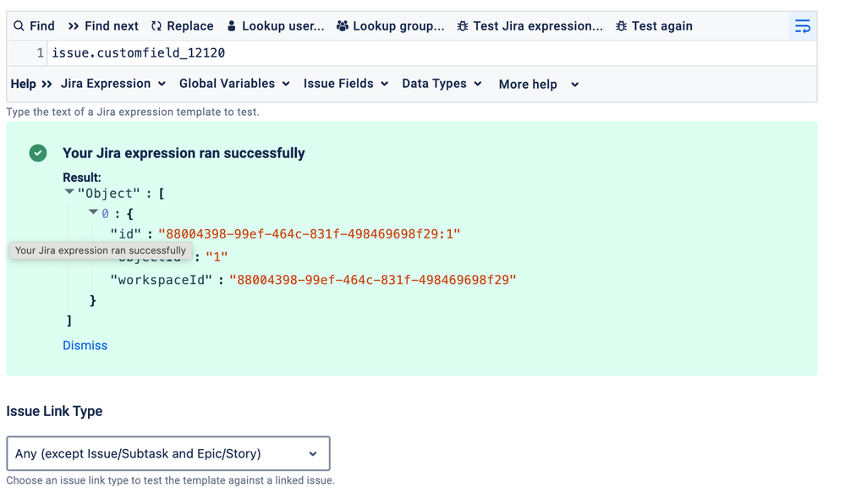Click the "workspaceId" key label
This screenshot has width=845, height=504.
click(161, 280)
